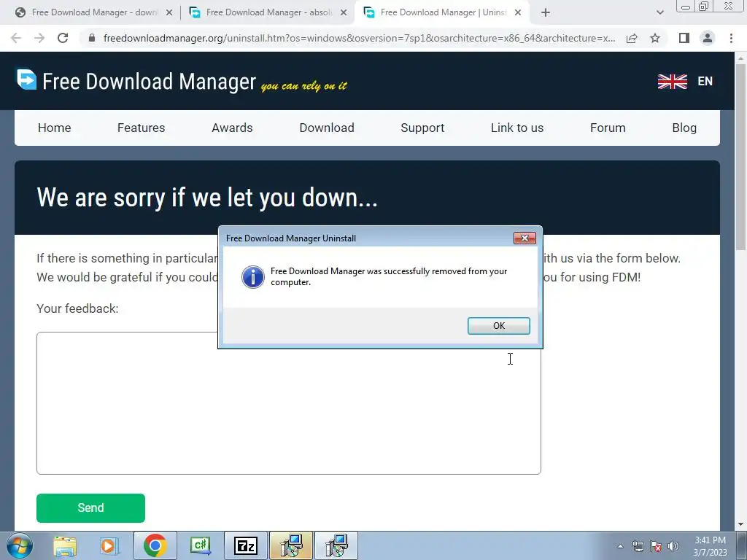747x560 pixels.
Task: Open the Home menu item
Action: pyautogui.click(x=54, y=128)
